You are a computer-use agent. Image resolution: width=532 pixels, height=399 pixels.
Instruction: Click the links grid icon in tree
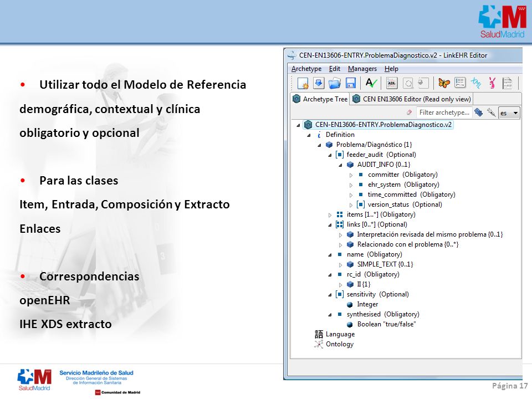tap(340, 224)
